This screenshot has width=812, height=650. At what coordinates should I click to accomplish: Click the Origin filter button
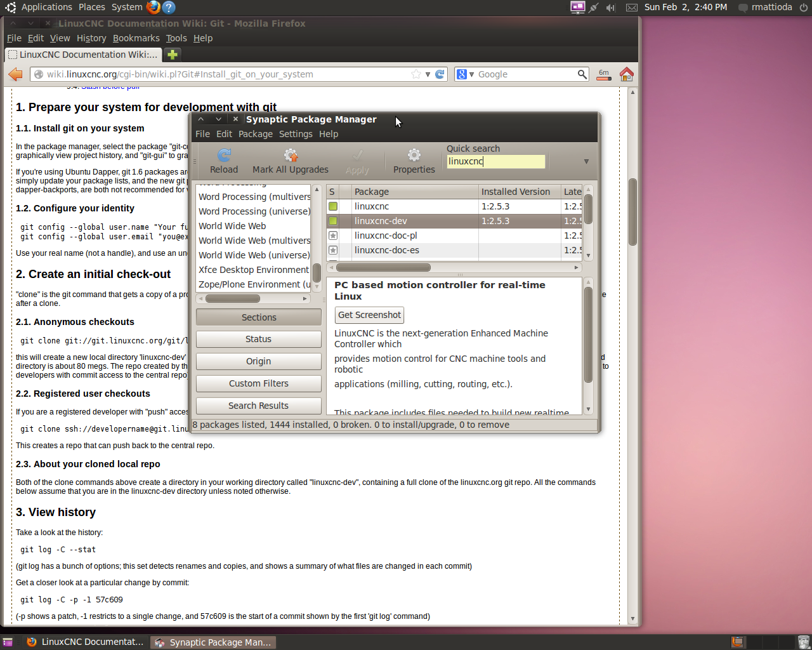(259, 361)
